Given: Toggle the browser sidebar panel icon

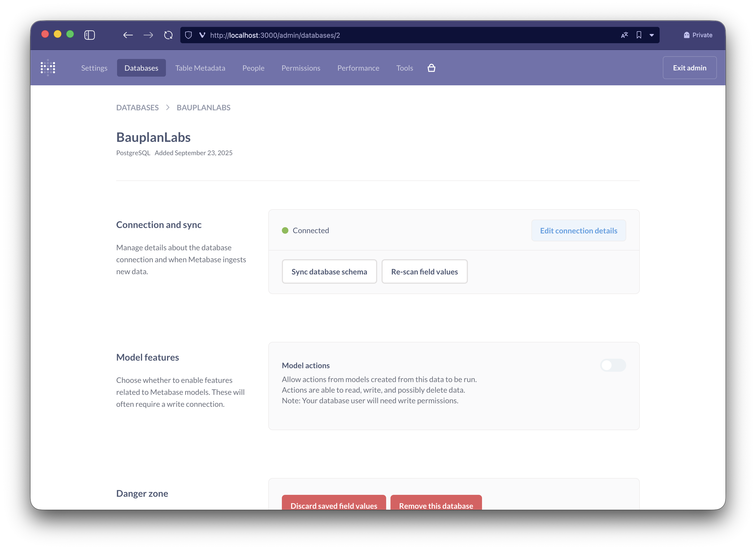Looking at the screenshot, I should point(89,35).
